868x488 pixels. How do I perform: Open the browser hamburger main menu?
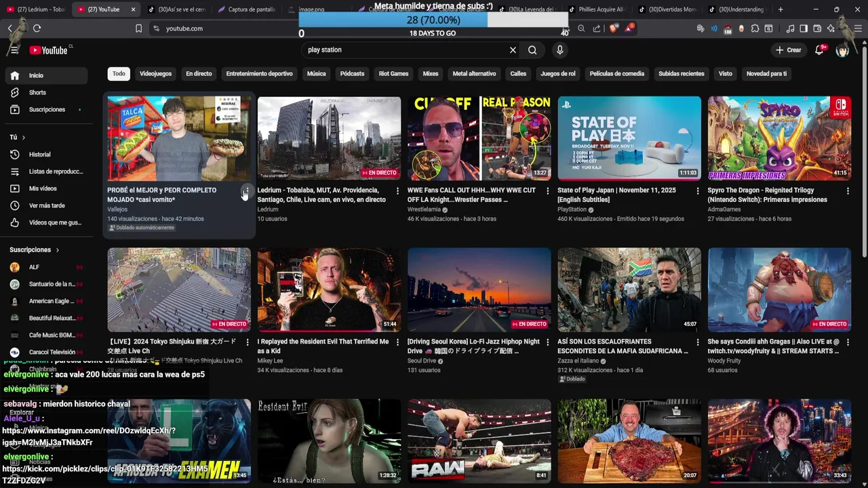click(x=857, y=28)
